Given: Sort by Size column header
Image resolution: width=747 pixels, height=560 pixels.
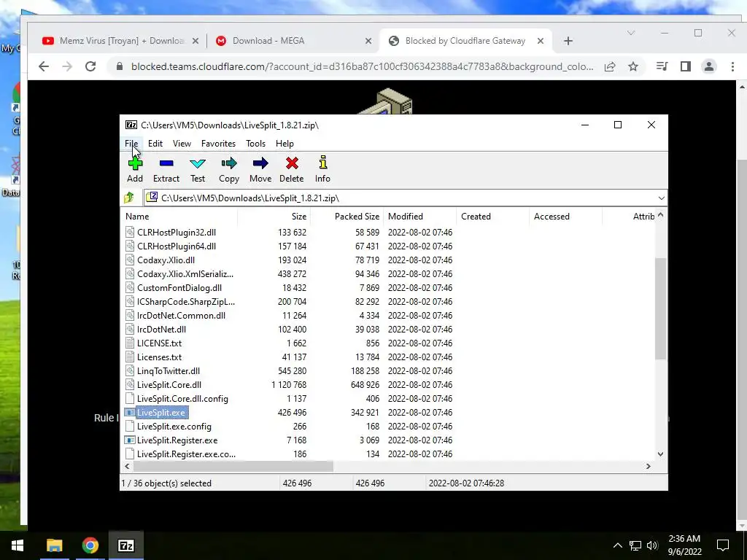Looking at the screenshot, I should pyautogui.click(x=274, y=216).
